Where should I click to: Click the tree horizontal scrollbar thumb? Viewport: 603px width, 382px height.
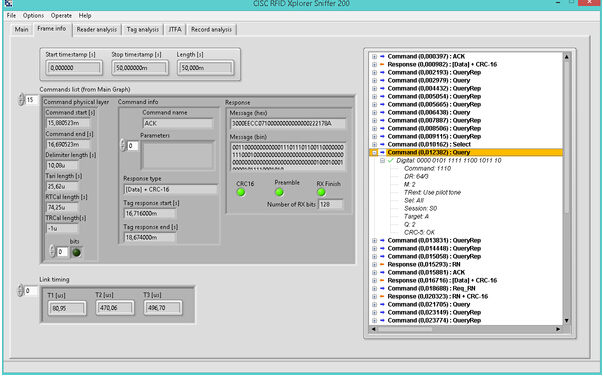pyautogui.click(x=405, y=329)
